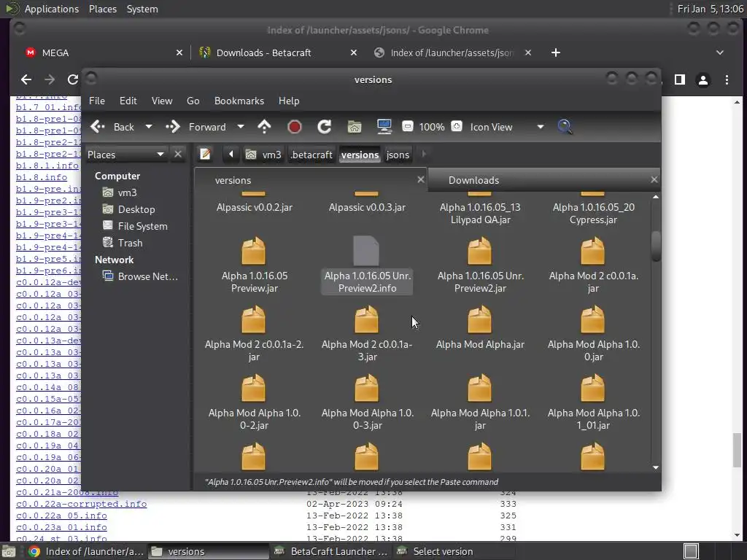Open the View menu
Screen dimensions: 747x560
pos(162,101)
